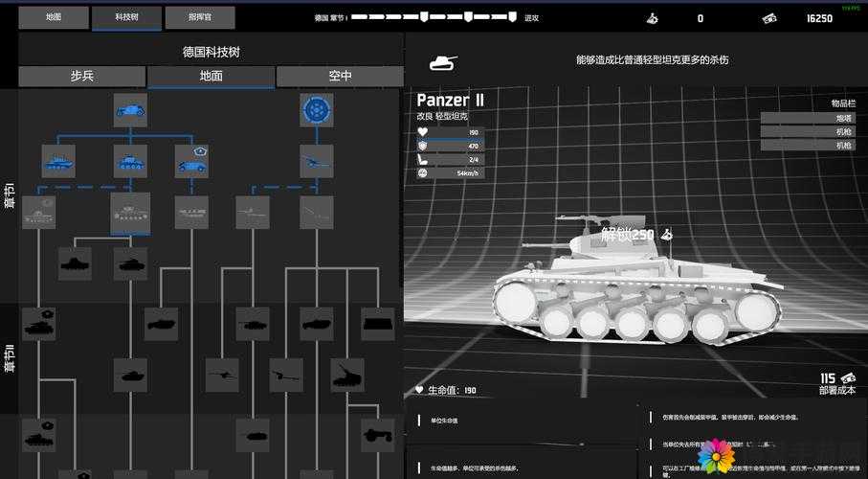Switch to the 科技树 tab
The width and height of the screenshot is (868, 479).
(x=126, y=18)
